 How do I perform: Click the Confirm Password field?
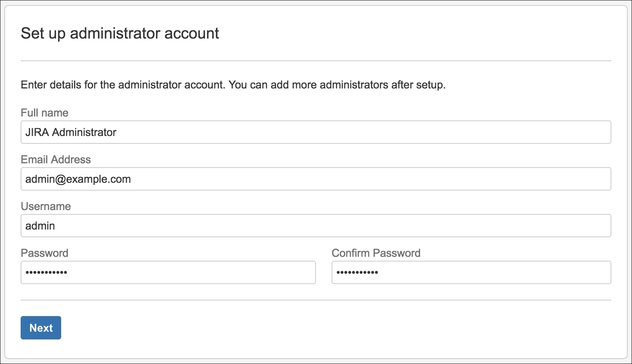click(471, 272)
